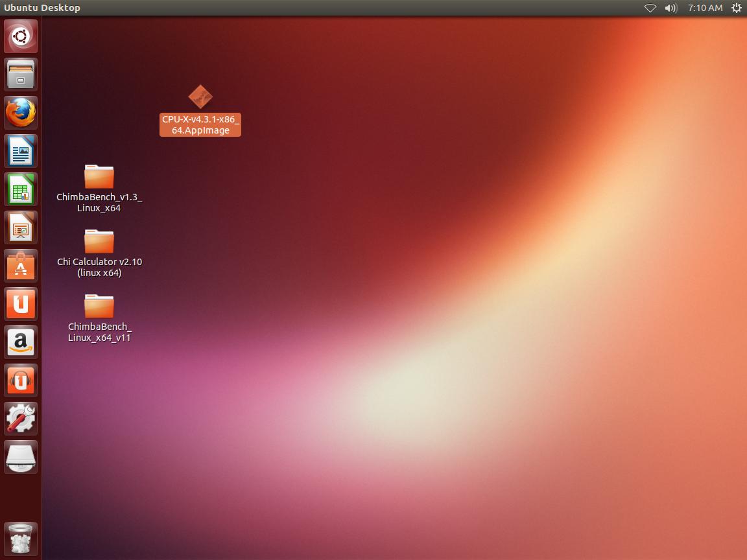Screen dimensions: 747x560
Task: Click the Ubuntu Desktop title in top panel
Action: (x=42, y=8)
